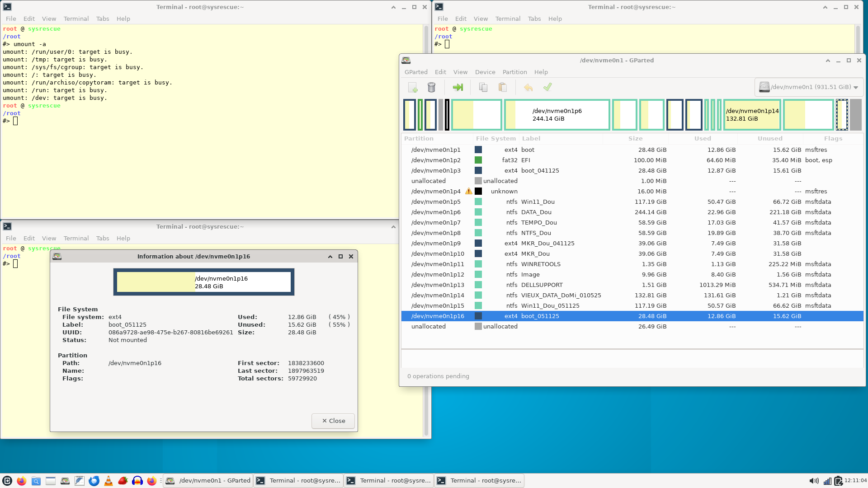Click the New partition toolbar icon

[412, 87]
